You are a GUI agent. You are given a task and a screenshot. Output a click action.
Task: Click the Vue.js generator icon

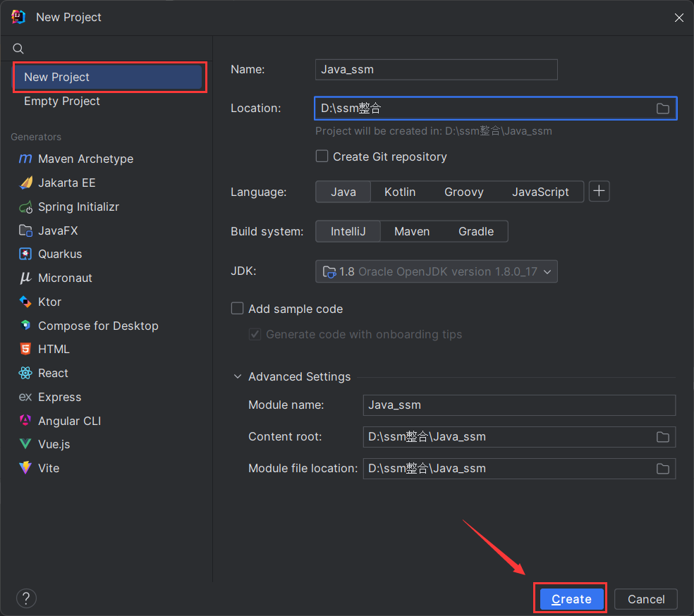[25, 445]
